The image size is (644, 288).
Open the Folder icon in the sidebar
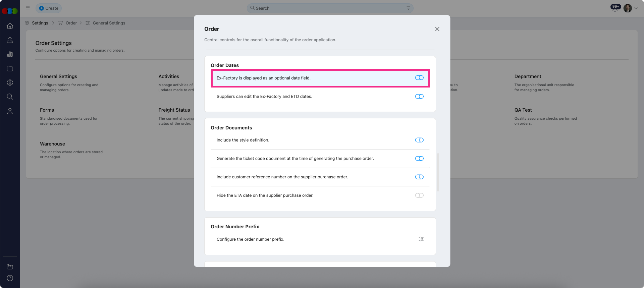[10, 68]
